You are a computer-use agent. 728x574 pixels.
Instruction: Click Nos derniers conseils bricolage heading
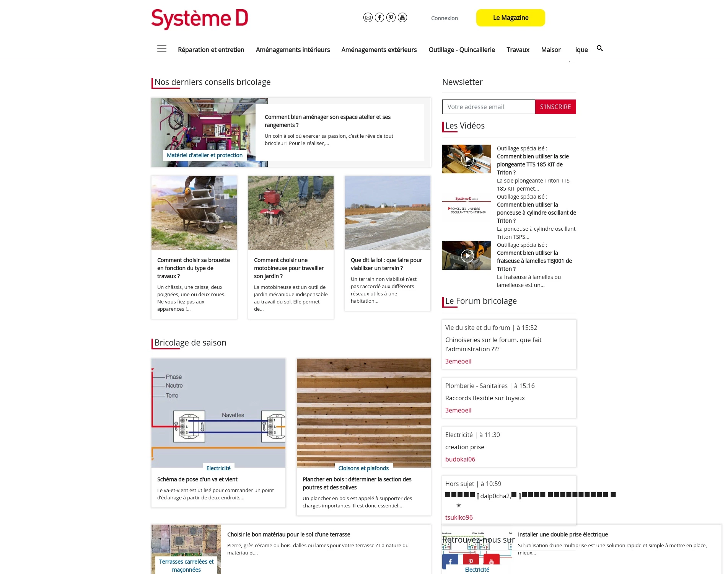click(212, 82)
